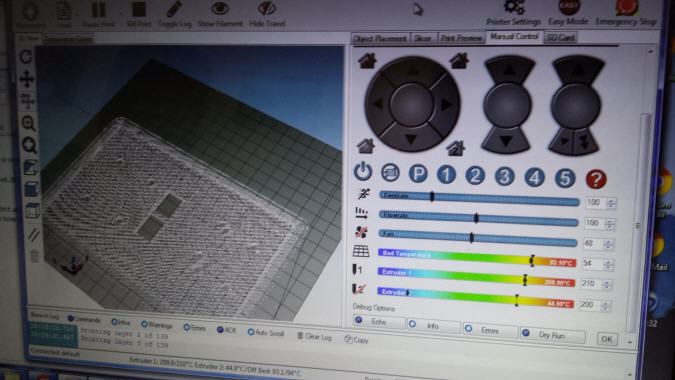Click the zoom-to-fit magnifier icon

[29, 145]
